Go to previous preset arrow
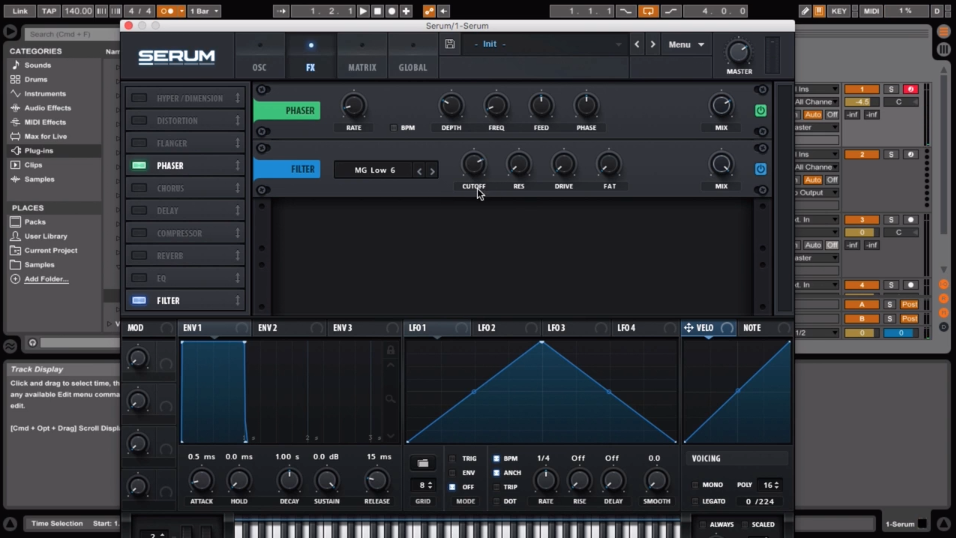The width and height of the screenshot is (956, 538). tap(637, 44)
